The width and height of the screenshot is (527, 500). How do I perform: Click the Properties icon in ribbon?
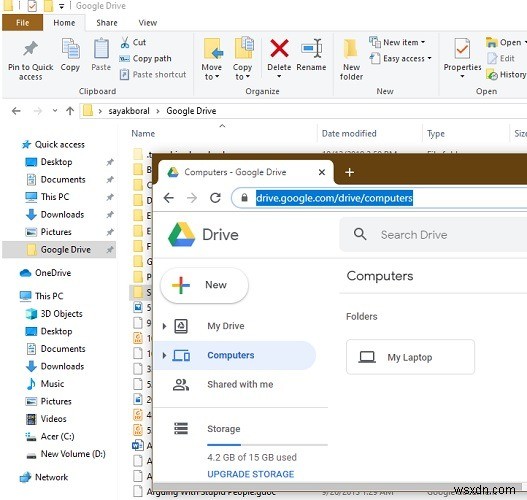(462, 49)
